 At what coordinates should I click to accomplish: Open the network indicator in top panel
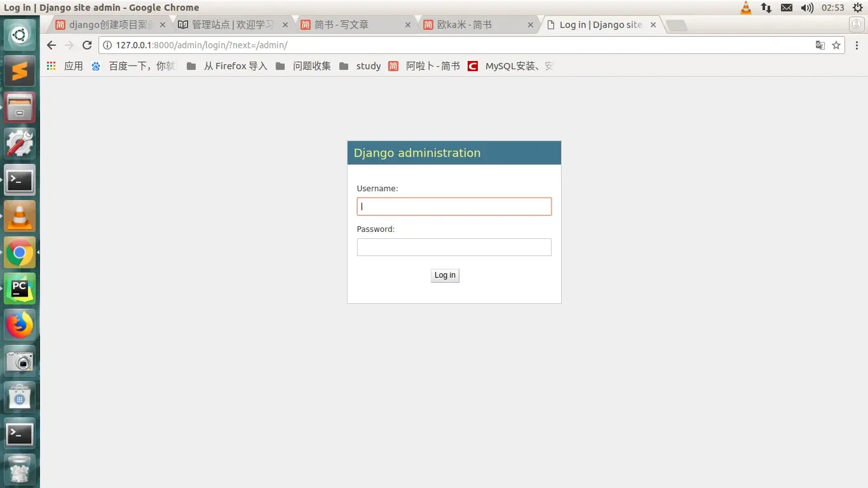coord(766,8)
